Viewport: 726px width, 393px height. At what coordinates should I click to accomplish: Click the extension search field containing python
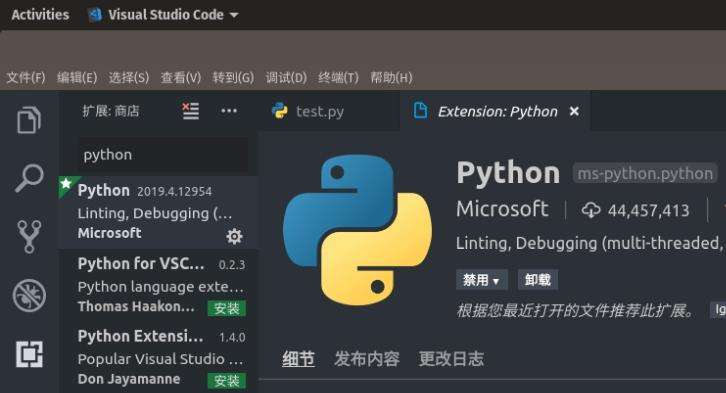[164, 155]
